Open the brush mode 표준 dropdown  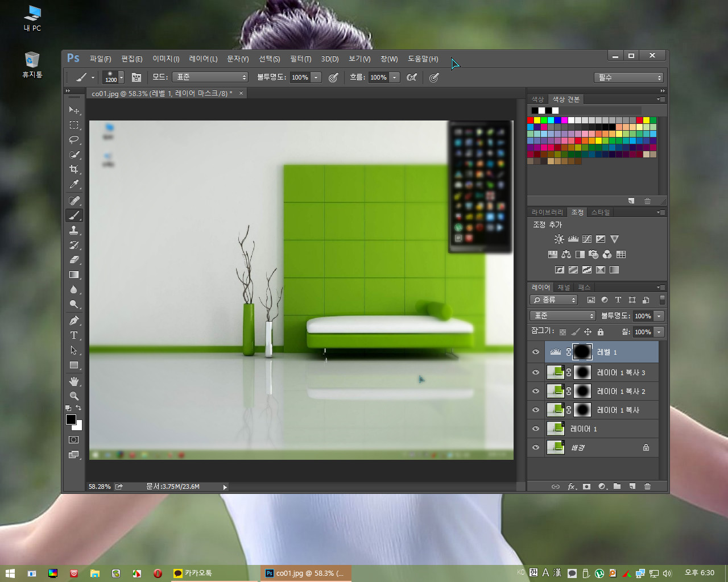(211, 77)
